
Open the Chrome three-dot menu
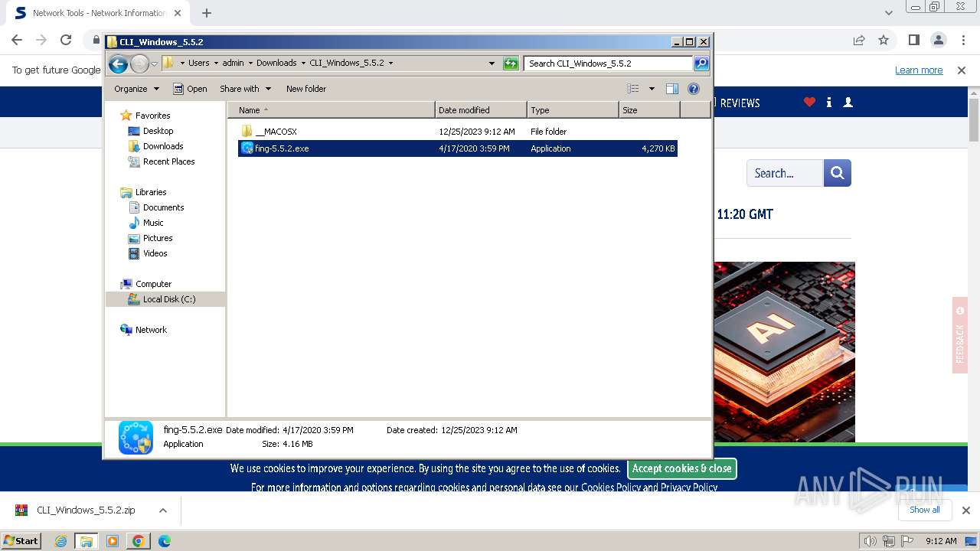962,40
